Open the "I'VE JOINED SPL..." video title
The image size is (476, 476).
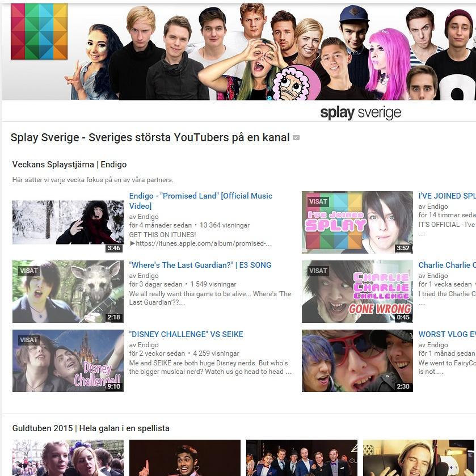[447, 196]
